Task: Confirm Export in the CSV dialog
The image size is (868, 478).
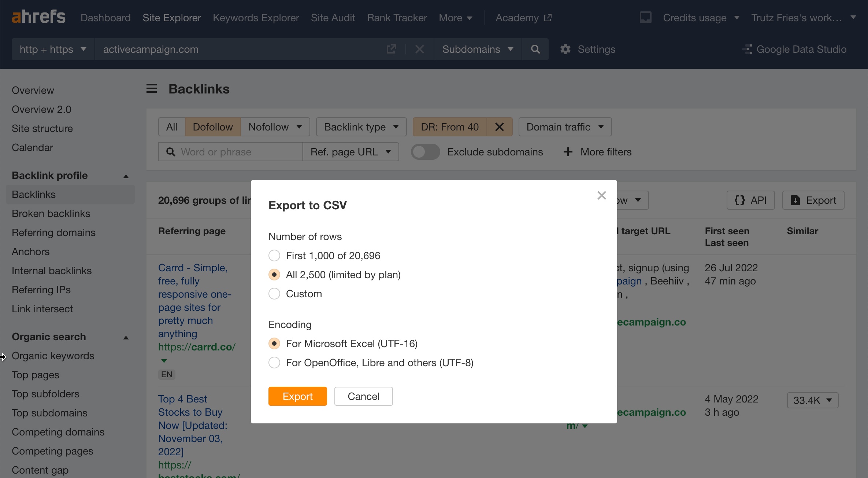Action: pos(298,396)
